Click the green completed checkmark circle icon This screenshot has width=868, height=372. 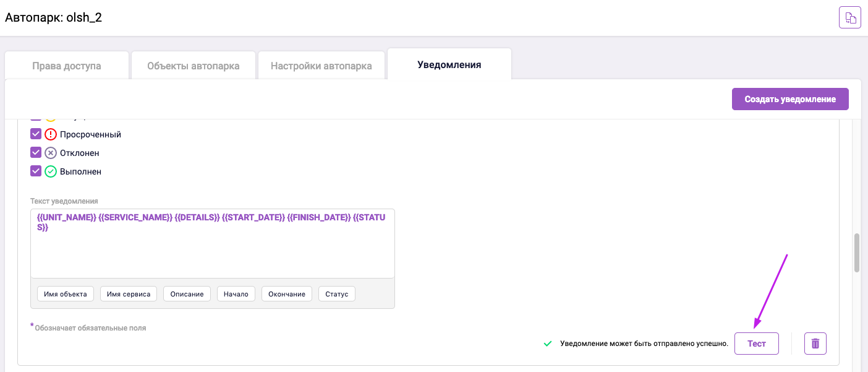tap(51, 171)
